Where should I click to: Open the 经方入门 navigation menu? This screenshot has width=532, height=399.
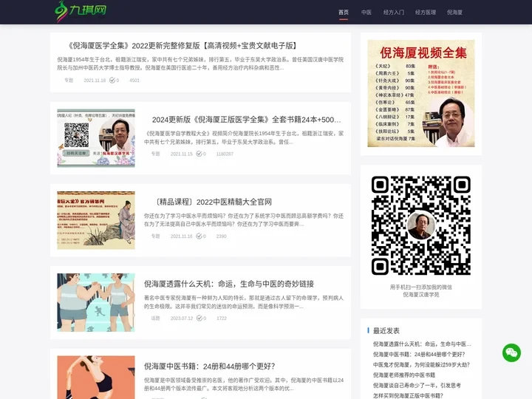point(394,13)
